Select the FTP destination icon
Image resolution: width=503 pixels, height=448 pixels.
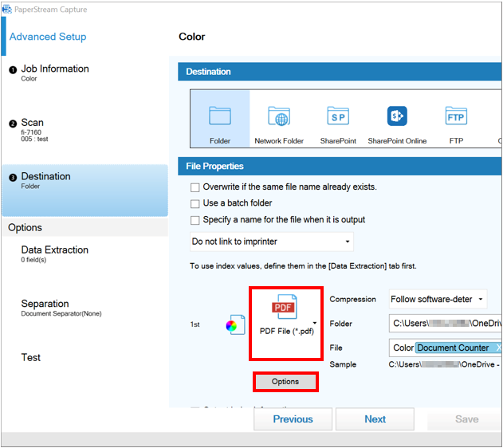[456, 117]
